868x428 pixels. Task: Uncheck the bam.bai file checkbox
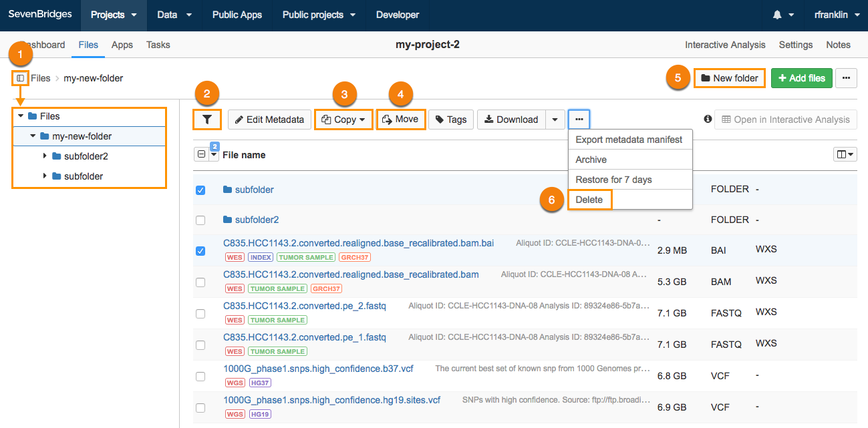tap(200, 251)
